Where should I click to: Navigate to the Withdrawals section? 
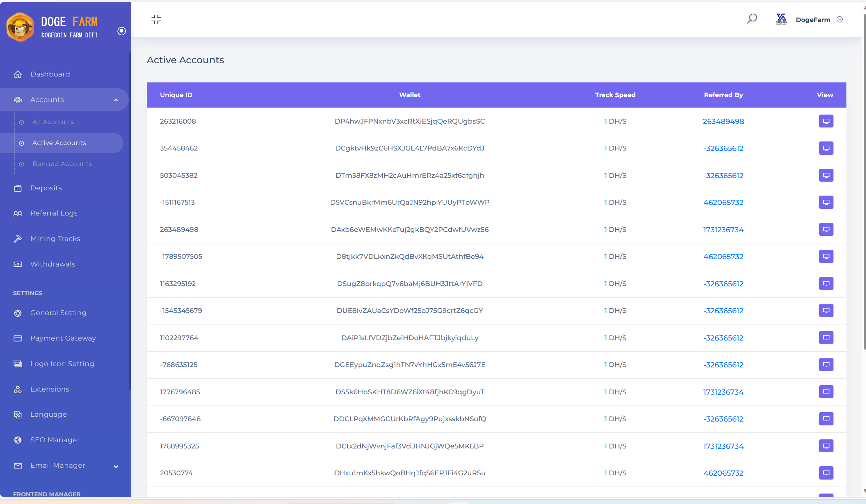tap(52, 263)
